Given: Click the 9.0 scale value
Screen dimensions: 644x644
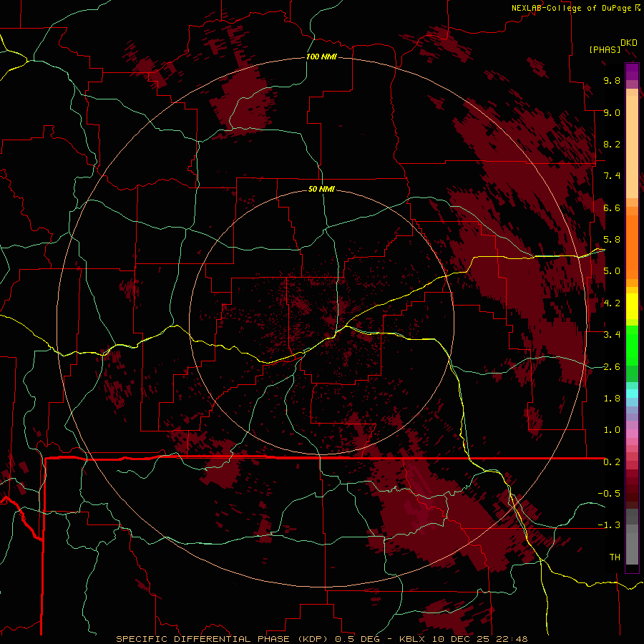Looking at the screenshot, I should point(612,112).
